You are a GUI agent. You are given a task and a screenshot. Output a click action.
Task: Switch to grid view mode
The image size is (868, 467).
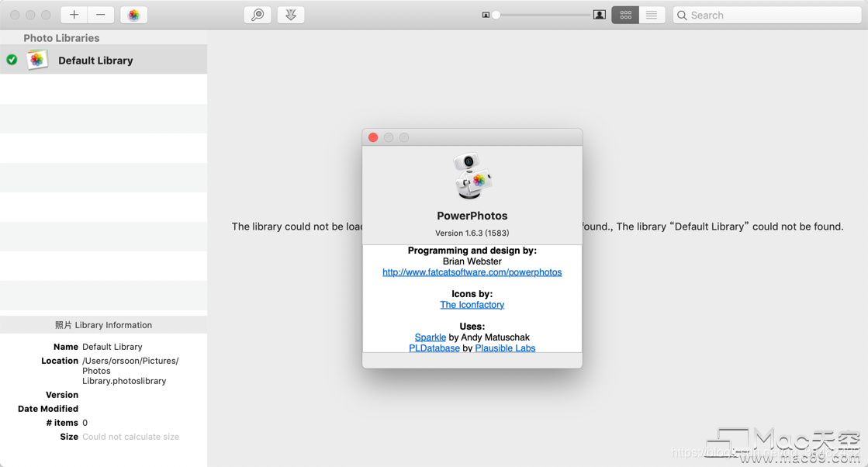pos(625,15)
